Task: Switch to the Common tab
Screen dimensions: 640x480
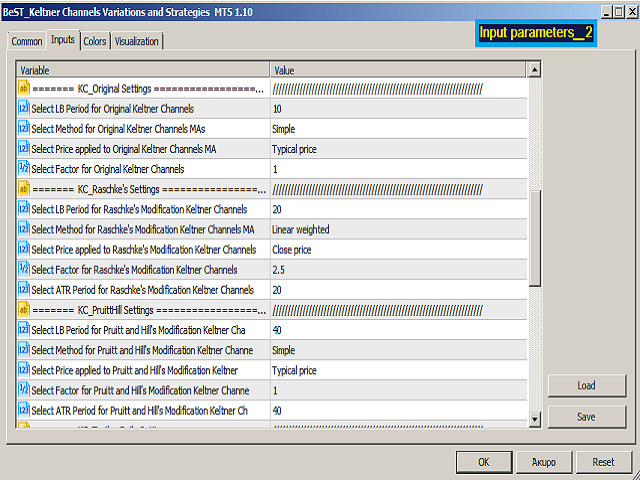Action: point(27,41)
